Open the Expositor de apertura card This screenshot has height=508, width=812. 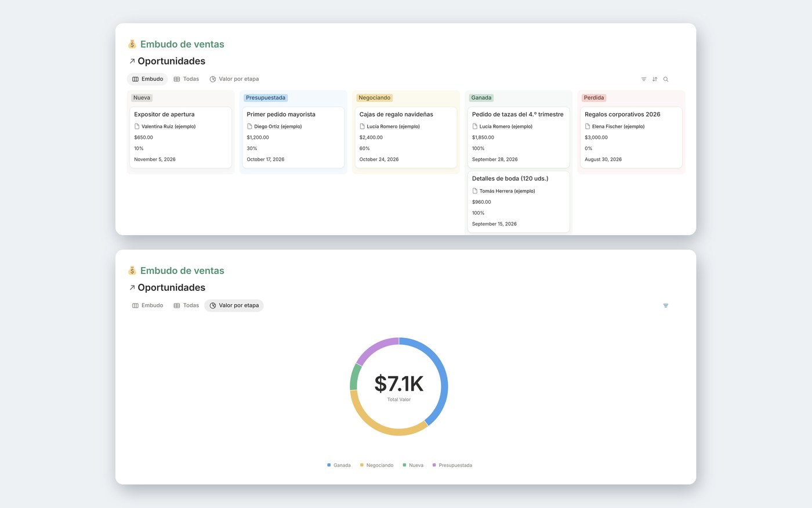point(181,138)
